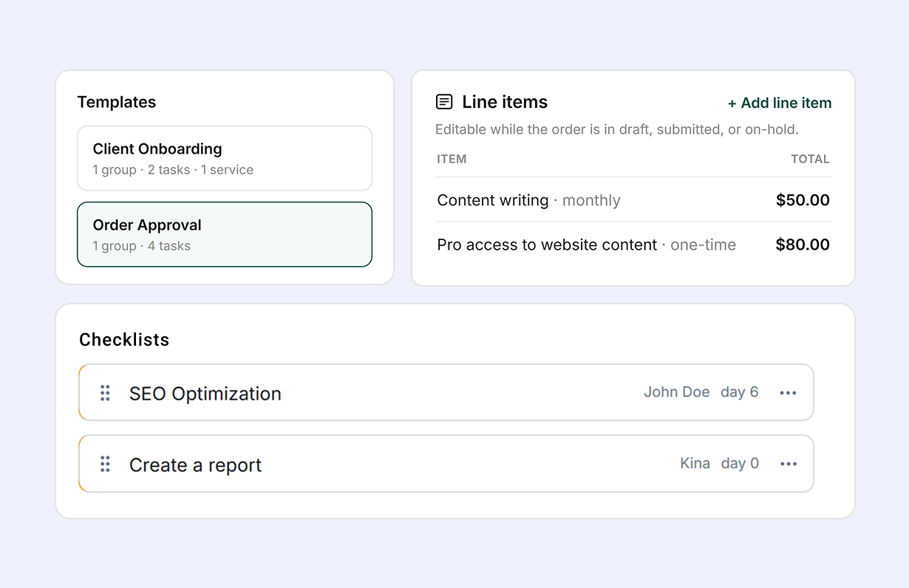This screenshot has width=909, height=588.
Task: Click the day 0 label
Action: point(740,463)
